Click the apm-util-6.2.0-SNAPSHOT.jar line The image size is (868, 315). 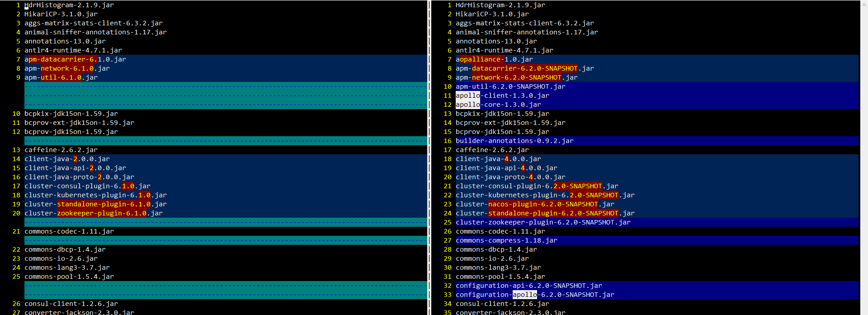coord(510,86)
